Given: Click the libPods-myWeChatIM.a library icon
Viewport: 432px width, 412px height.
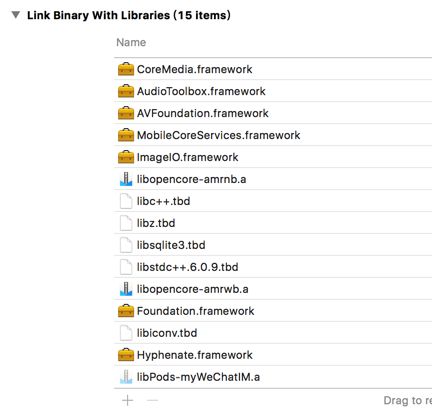Looking at the screenshot, I should [126, 377].
